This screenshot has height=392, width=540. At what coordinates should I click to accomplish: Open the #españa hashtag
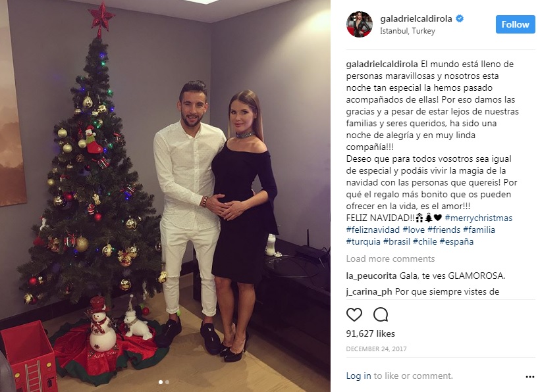click(456, 242)
